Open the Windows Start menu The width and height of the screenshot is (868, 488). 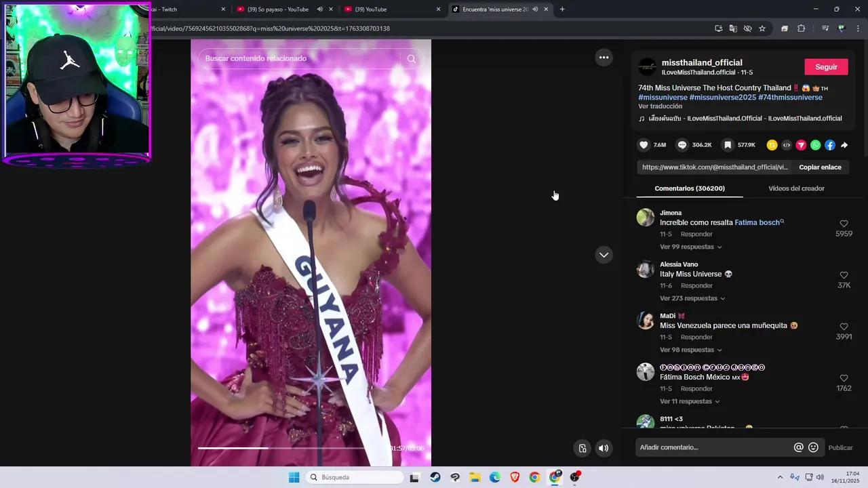click(x=294, y=478)
